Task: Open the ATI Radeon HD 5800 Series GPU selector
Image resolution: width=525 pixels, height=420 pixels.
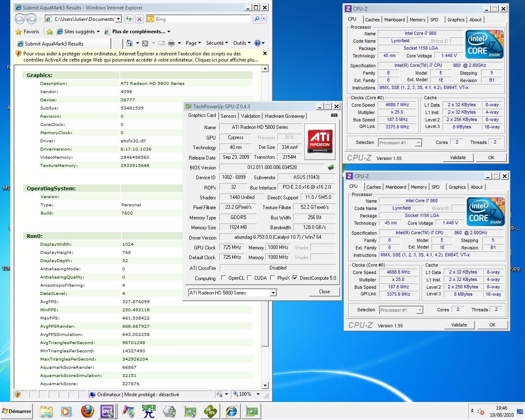Action: 233,292
